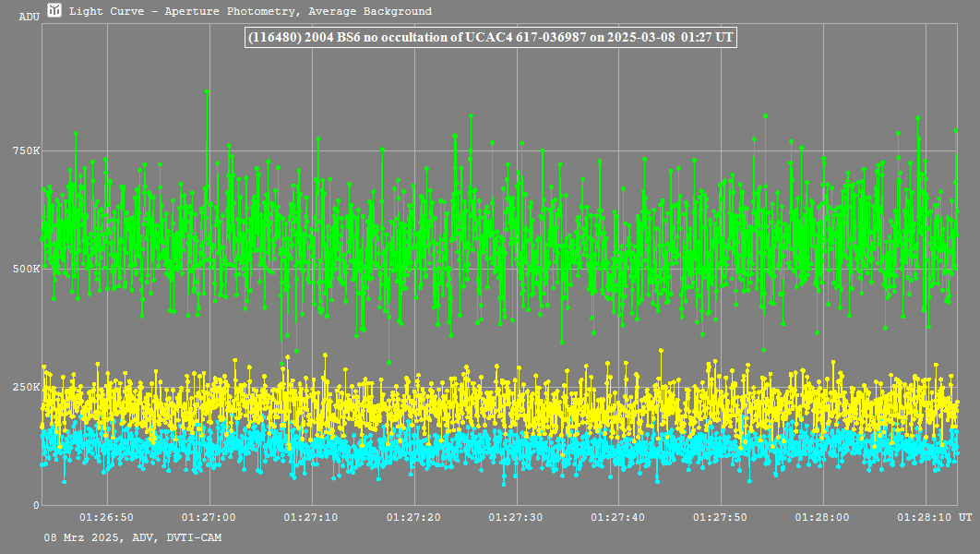Image resolution: width=980 pixels, height=554 pixels.
Task: Click the UT label at the axis end
Action: click(963, 518)
